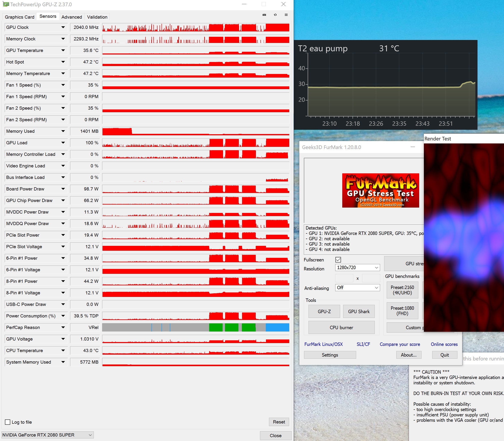Open the PerfCap Reason sensor dropdown arrow
Image resolution: width=504 pixels, height=441 pixels.
[63, 327]
